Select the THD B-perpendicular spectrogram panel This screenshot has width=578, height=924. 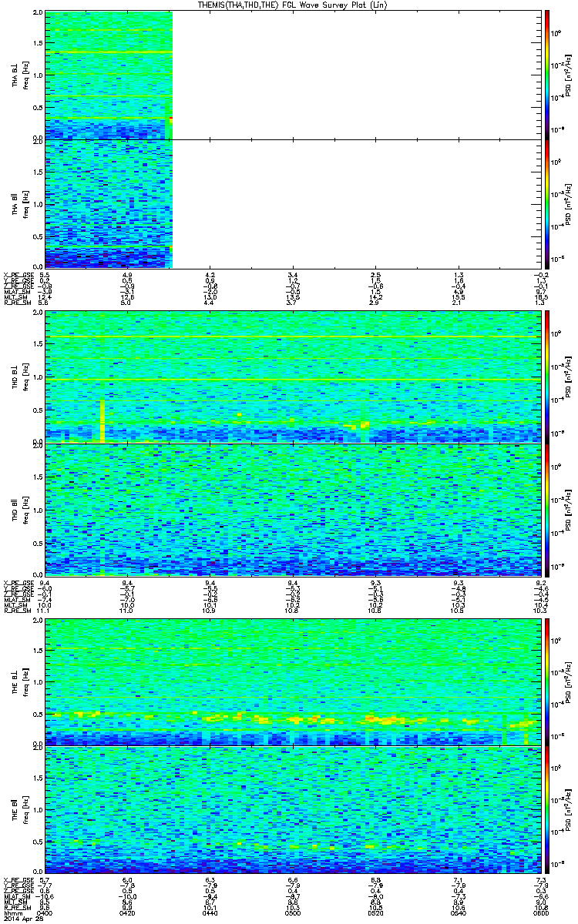point(292,376)
